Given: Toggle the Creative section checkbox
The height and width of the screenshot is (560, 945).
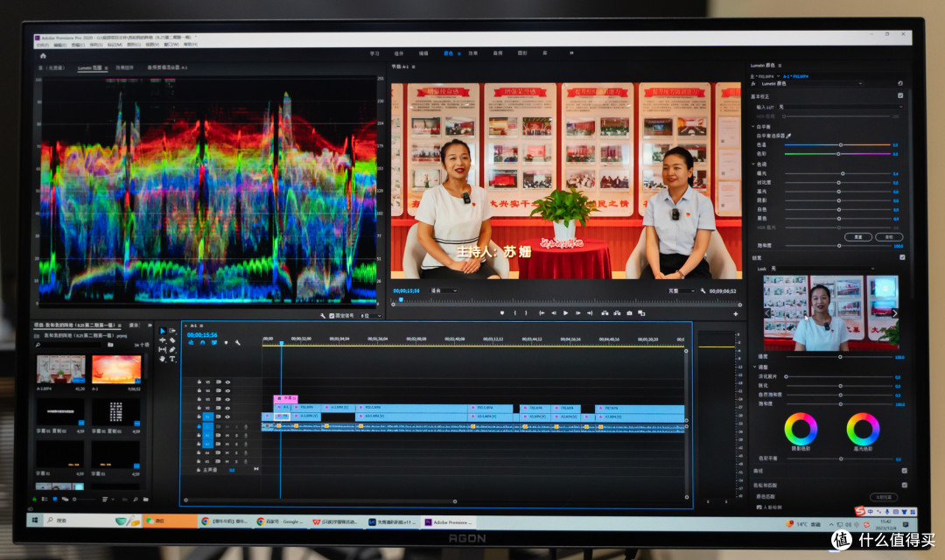Looking at the screenshot, I should click(x=902, y=256).
